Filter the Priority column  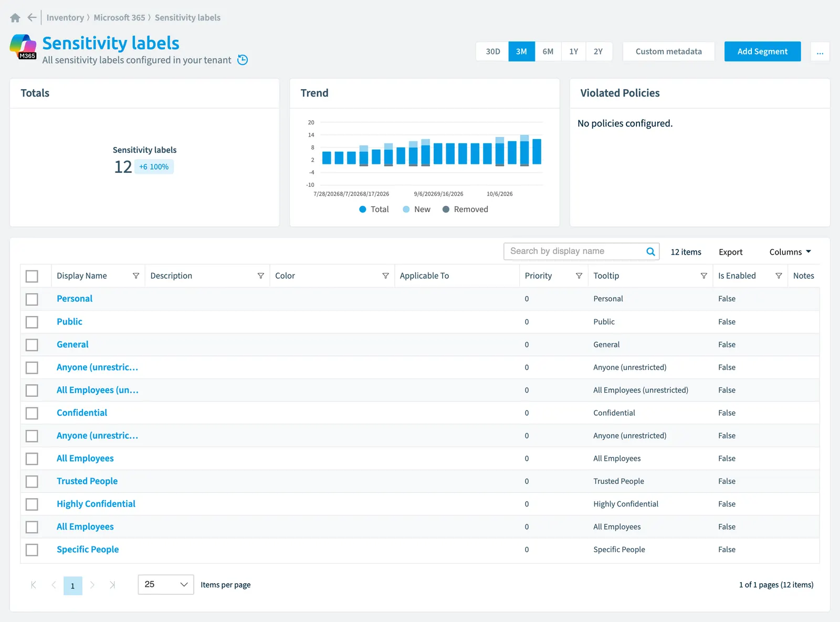pos(579,276)
